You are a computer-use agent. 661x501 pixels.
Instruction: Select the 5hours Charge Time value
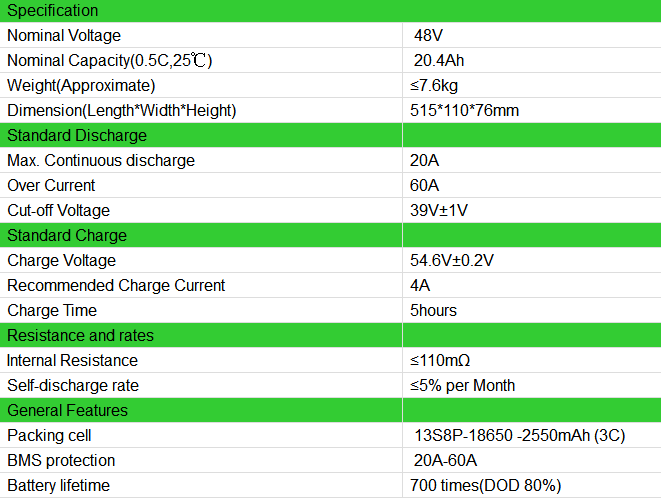pyautogui.click(x=433, y=310)
